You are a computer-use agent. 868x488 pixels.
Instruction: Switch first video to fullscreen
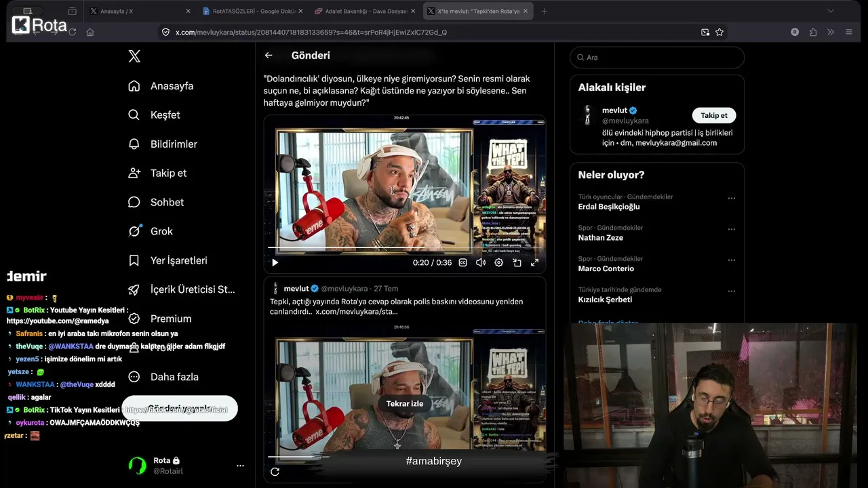coord(534,262)
